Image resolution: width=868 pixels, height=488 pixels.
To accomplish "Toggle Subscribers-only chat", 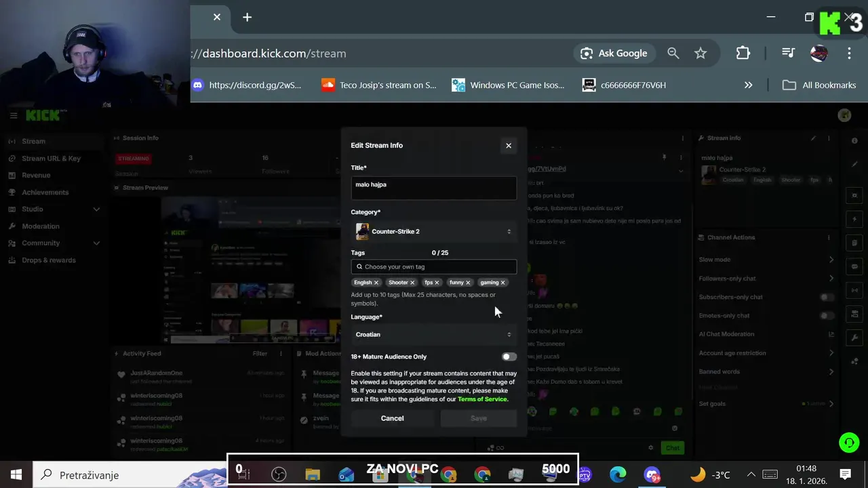I will [827, 298].
